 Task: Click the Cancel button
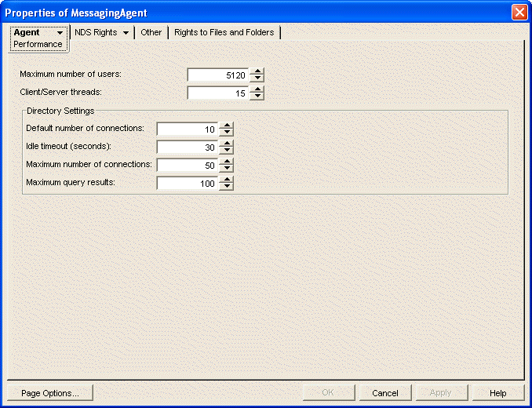pyautogui.click(x=385, y=393)
